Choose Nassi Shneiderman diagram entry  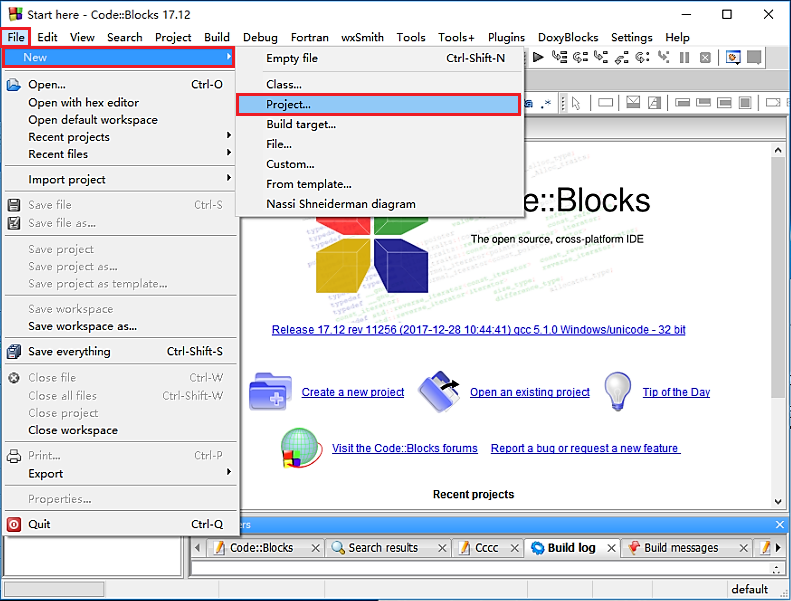click(x=380, y=204)
